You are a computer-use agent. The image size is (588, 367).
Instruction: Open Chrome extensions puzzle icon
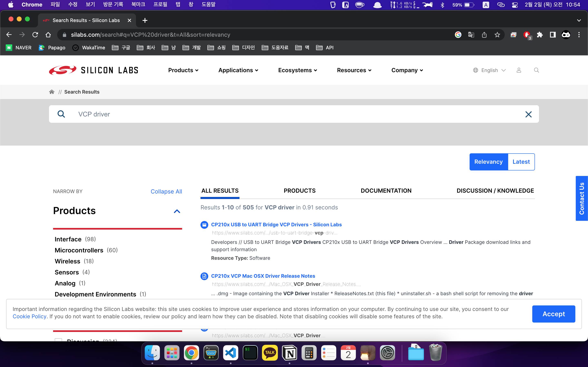coord(540,35)
